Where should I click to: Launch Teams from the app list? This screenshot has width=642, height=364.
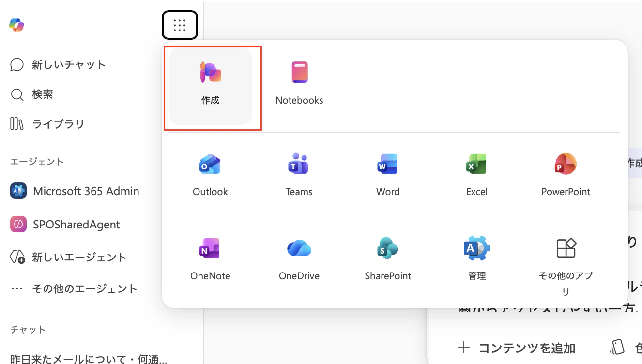(299, 175)
